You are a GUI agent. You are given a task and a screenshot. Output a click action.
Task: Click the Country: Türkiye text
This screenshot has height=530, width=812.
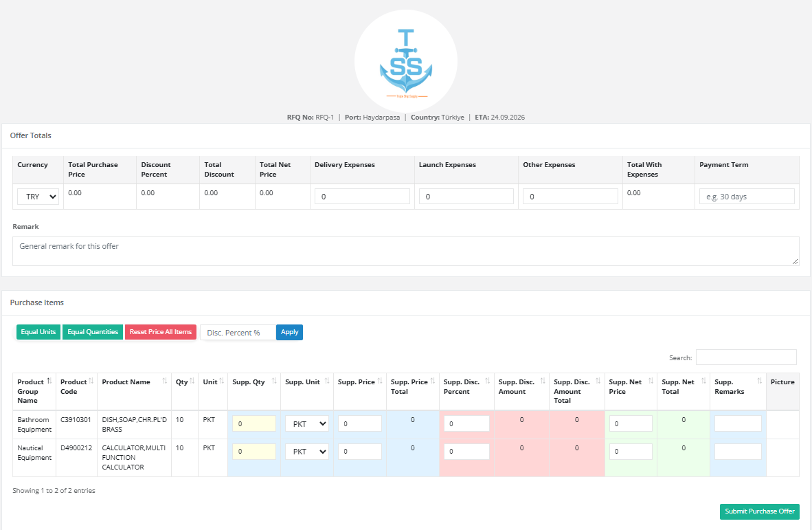click(x=438, y=118)
